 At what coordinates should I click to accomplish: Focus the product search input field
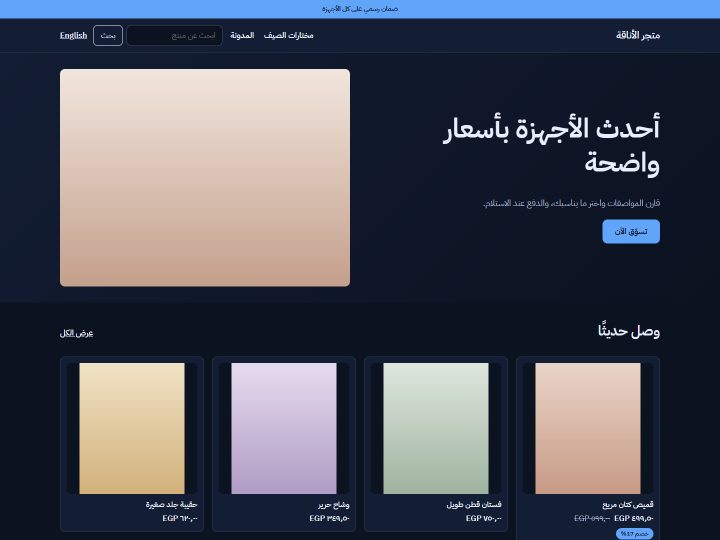point(174,35)
